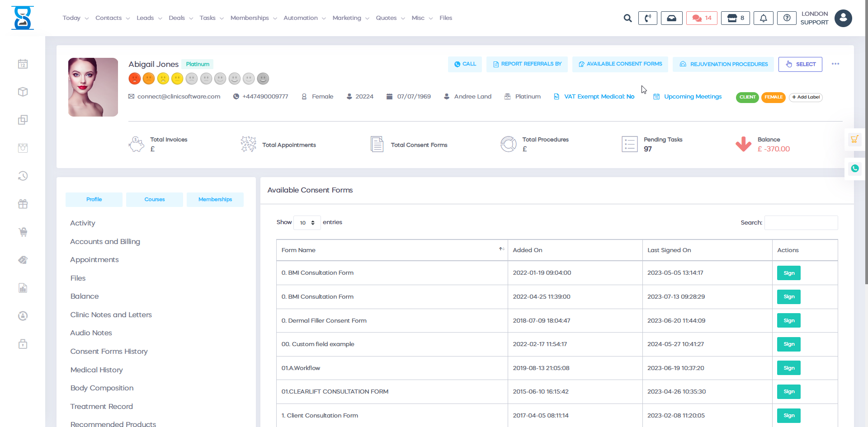Open the chat messages icon showing 14
This screenshot has width=868, height=427.
coord(702,18)
